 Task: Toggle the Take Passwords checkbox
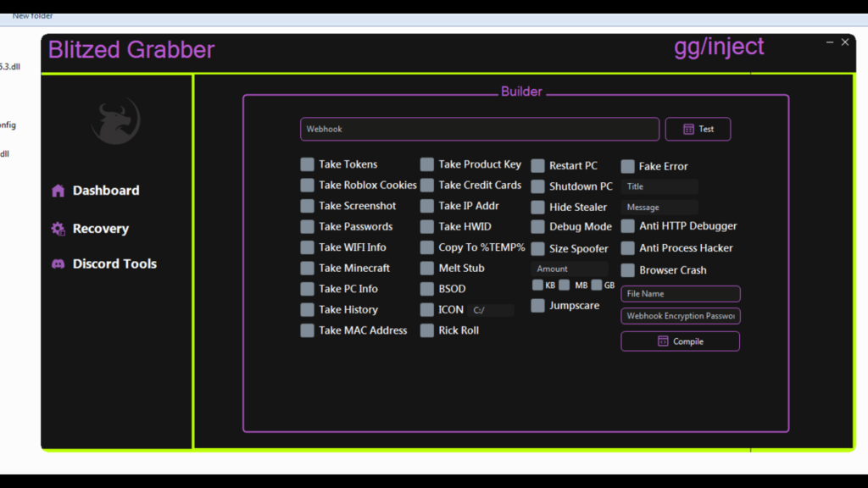tap(307, 226)
